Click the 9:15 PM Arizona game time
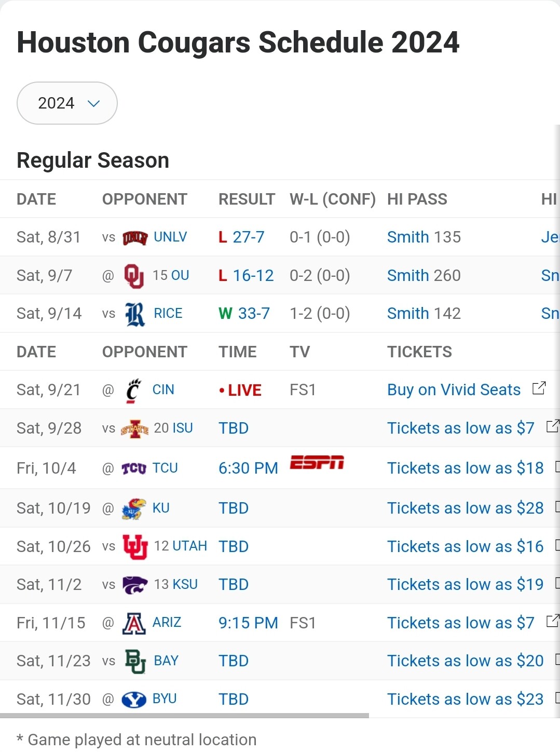 tap(248, 623)
